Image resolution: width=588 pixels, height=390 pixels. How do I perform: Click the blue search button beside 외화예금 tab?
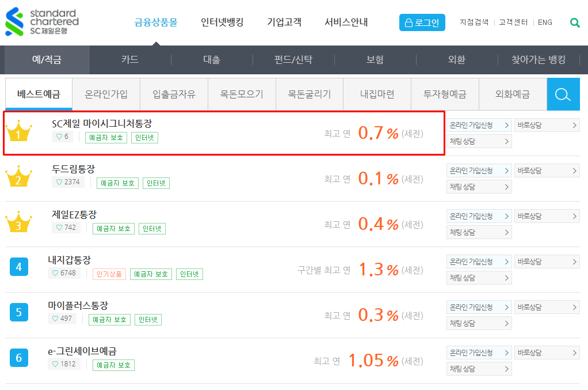[563, 94]
